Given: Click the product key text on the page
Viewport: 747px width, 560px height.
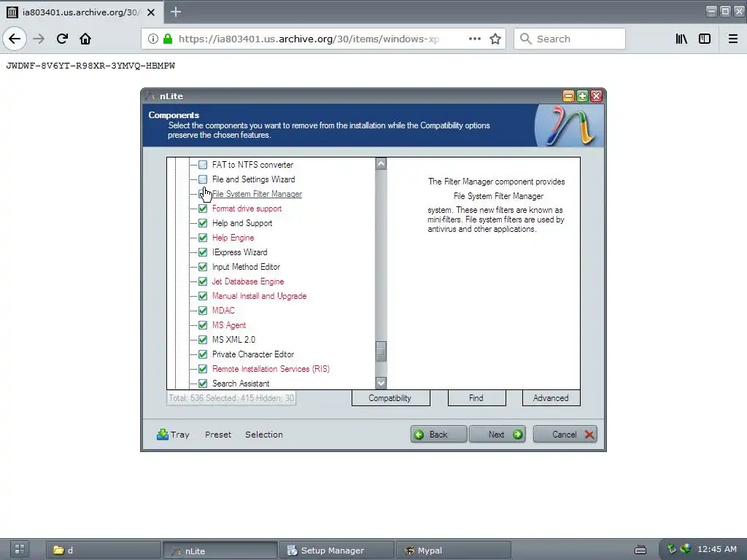Looking at the screenshot, I should point(90,66).
